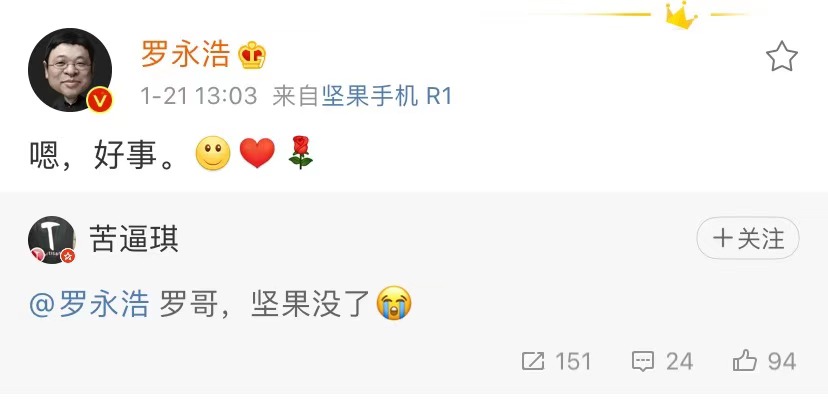Like the post with thumbs-up 94
This screenshot has height=406, width=828.
(x=764, y=362)
